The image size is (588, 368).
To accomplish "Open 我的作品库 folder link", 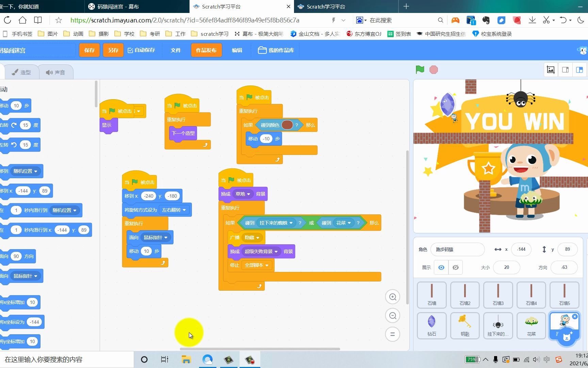I will coord(276,50).
